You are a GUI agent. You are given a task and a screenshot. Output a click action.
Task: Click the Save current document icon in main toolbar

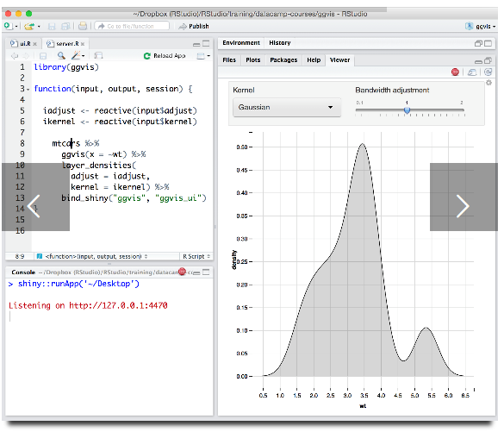tap(52, 27)
